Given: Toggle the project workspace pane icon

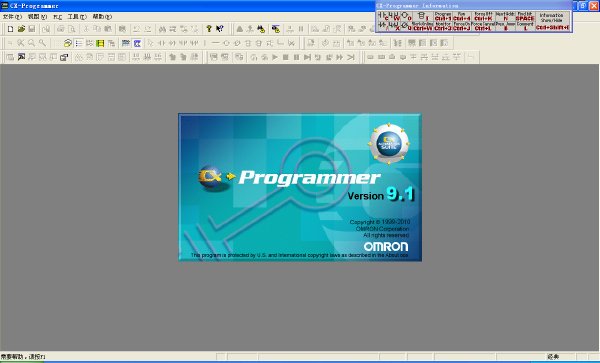Looking at the screenshot, I should pos(68,43).
